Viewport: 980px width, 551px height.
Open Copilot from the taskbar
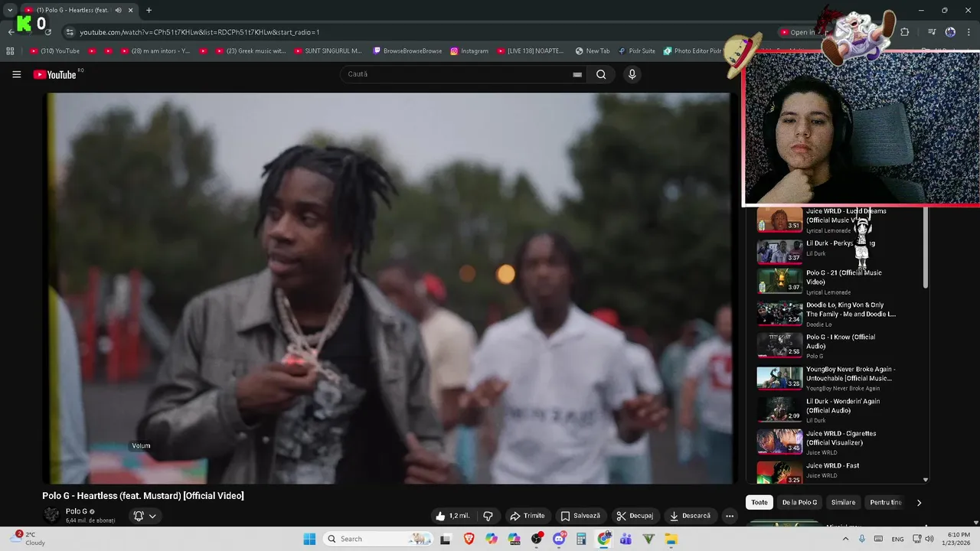point(491,539)
